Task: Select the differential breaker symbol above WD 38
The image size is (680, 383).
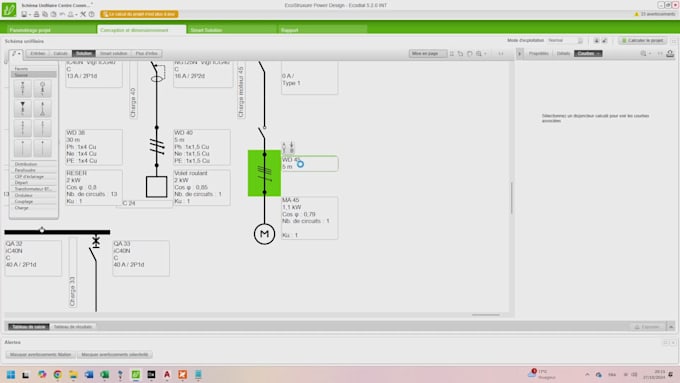Action: point(158,73)
